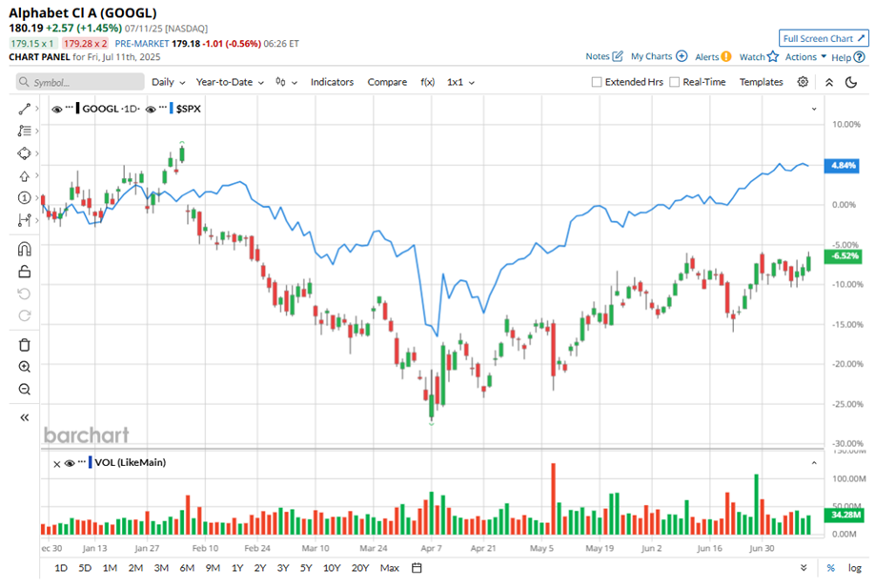This screenshot has width=896, height=588.
Task: Open the Full Screen Chart
Action: point(824,38)
